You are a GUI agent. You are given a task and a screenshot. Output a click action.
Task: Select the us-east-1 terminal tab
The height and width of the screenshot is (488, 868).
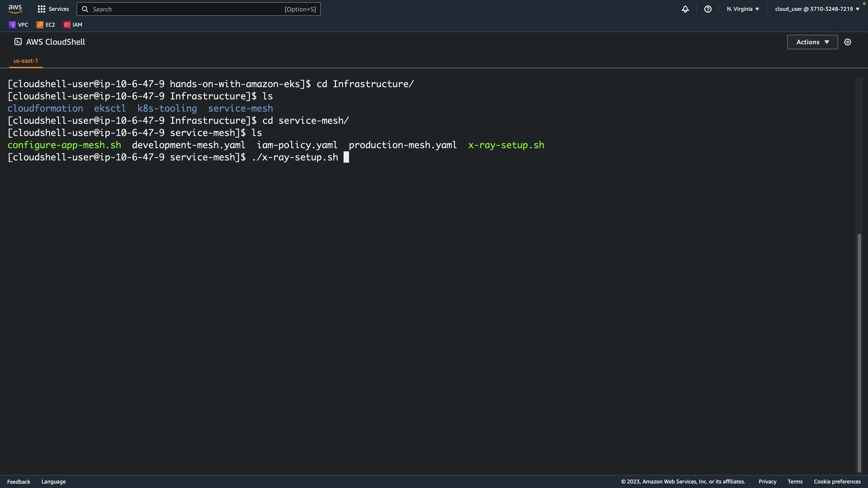pos(26,61)
